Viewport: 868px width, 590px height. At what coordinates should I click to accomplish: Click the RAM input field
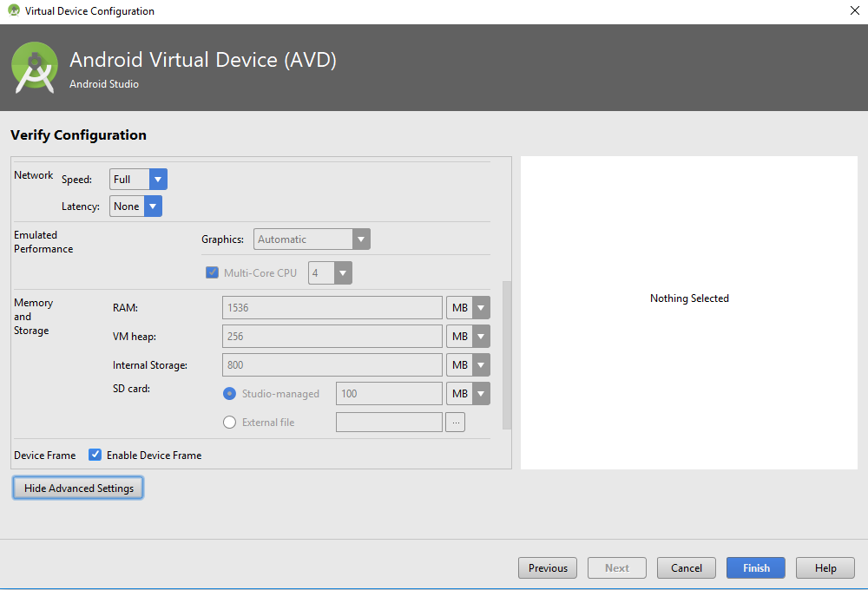pos(332,308)
